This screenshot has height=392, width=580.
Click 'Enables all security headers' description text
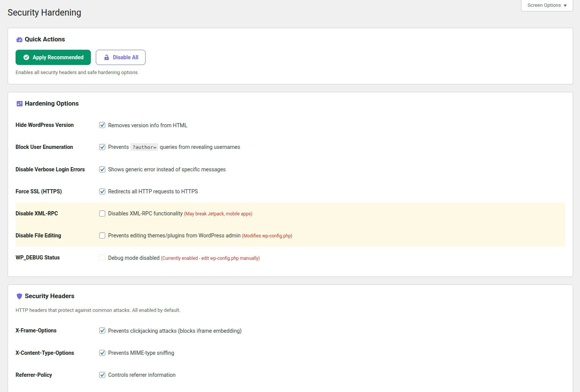76,73
